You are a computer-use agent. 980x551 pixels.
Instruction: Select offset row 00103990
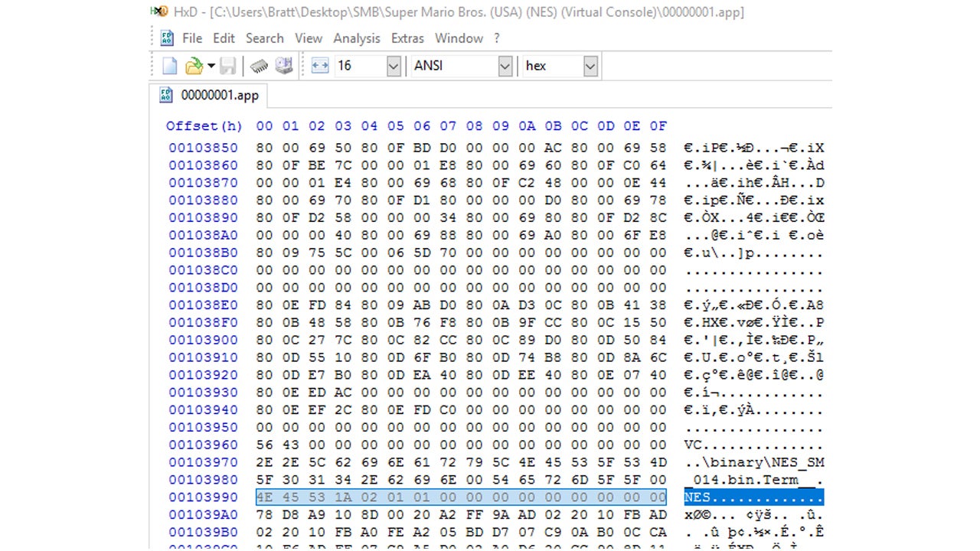point(203,497)
